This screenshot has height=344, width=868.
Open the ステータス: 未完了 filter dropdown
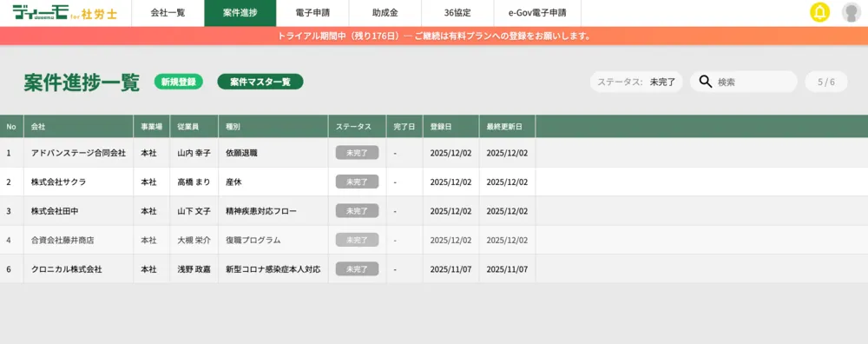click(x=636, y=82)
